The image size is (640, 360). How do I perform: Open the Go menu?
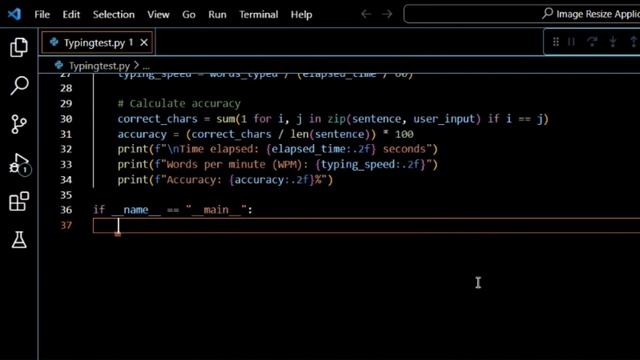189,15
